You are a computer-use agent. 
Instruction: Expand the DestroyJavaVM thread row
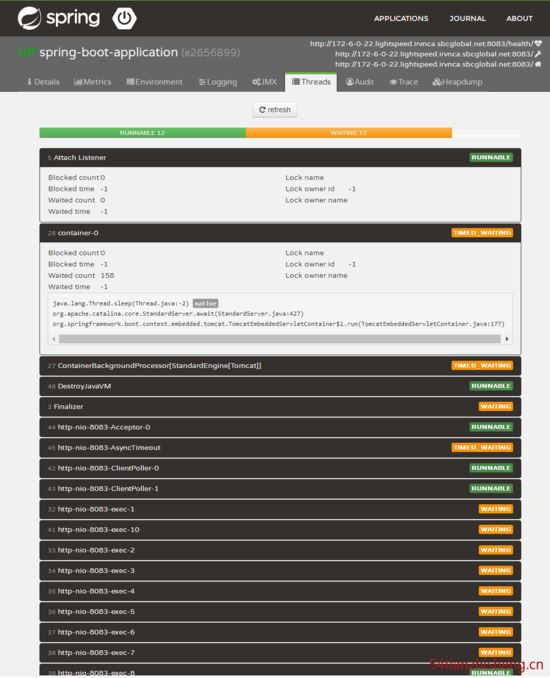coord(280,386)
